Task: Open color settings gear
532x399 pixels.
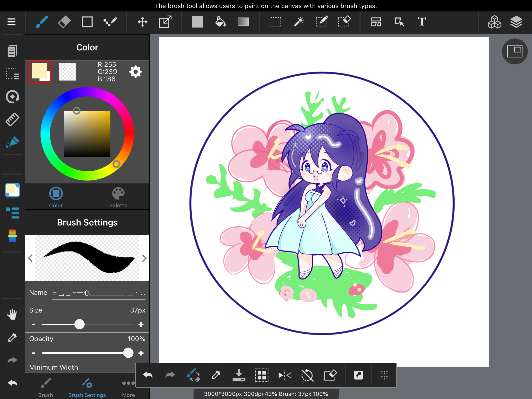Action: (x=136, y=72)
